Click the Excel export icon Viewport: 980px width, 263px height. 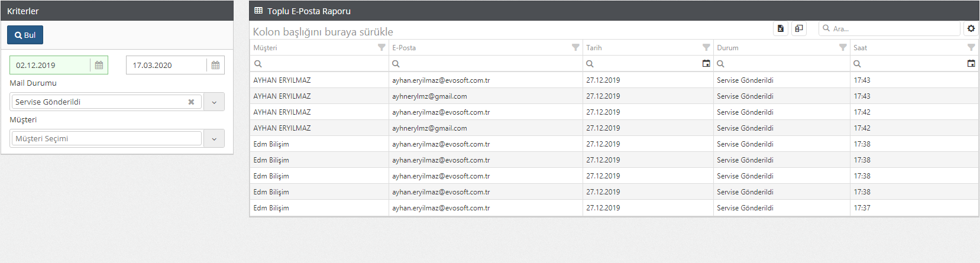[x=781, y=28]
